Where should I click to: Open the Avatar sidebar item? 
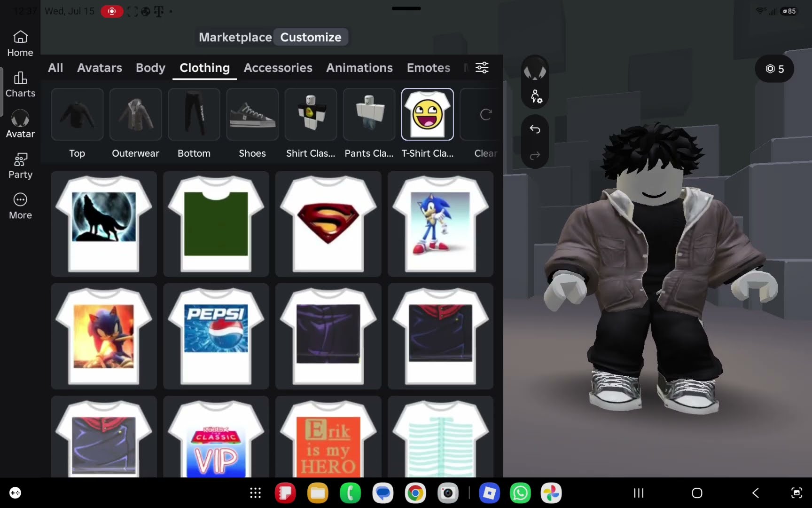point(20,125)
